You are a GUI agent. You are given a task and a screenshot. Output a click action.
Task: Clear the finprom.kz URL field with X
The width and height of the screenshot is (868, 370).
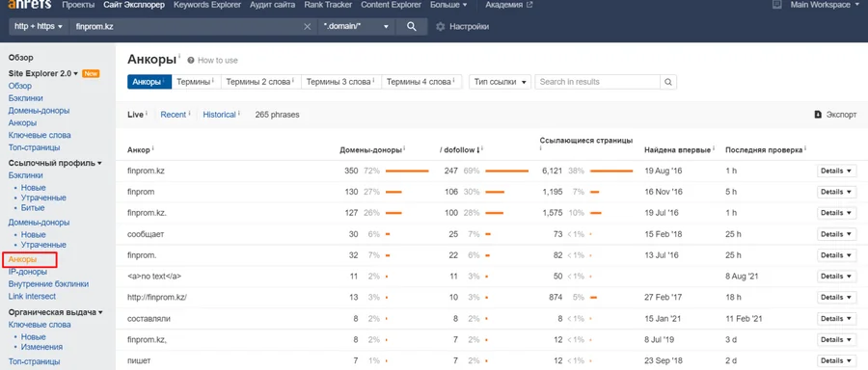click(x=308, y=27)
